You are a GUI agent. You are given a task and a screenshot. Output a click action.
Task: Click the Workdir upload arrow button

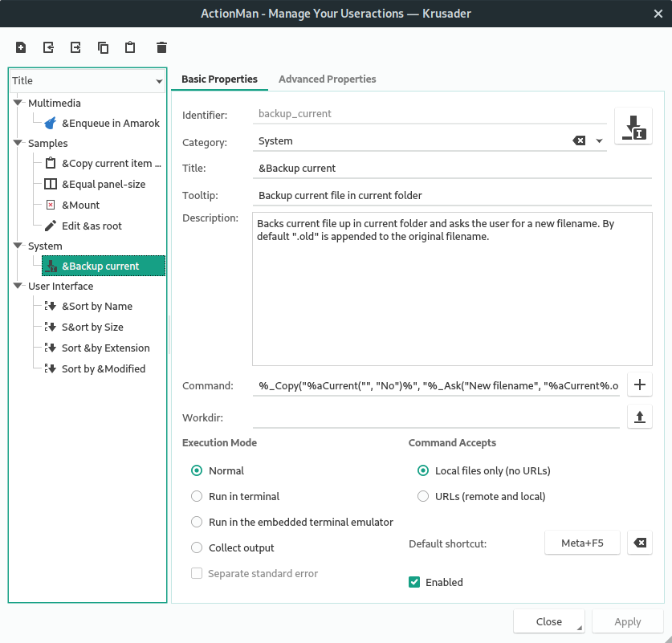click(639, 417)
